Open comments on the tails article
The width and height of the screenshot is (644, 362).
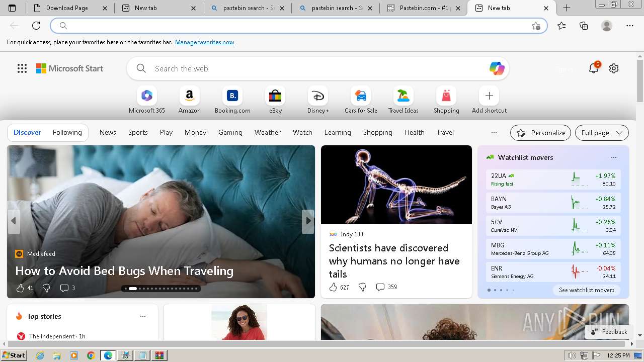386,287
